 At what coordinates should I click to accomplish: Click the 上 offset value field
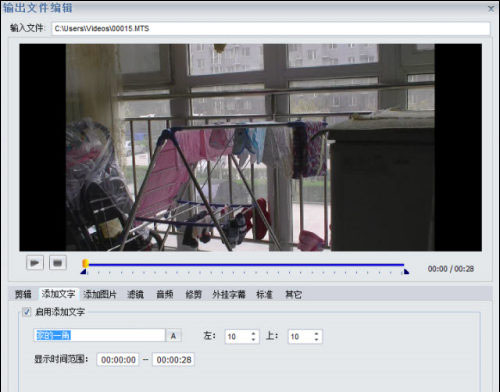coord(301,336)
